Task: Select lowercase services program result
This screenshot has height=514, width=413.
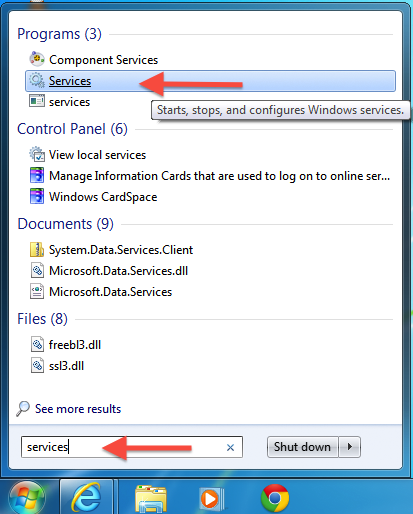Action: coord(69,102)
